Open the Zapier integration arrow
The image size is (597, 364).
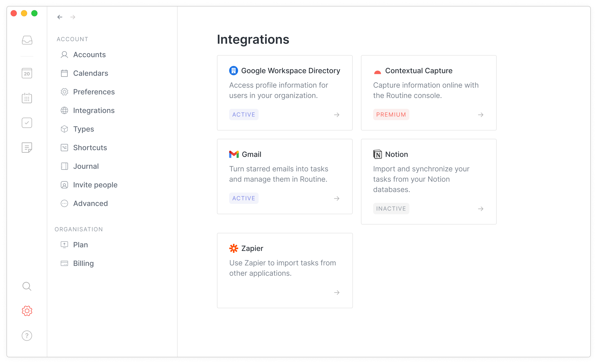tap(337, 292)
